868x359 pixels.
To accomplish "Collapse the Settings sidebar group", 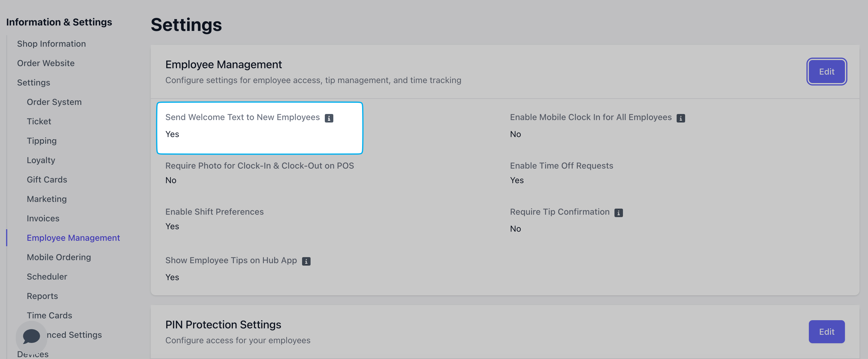I will (x=33, y=82).
